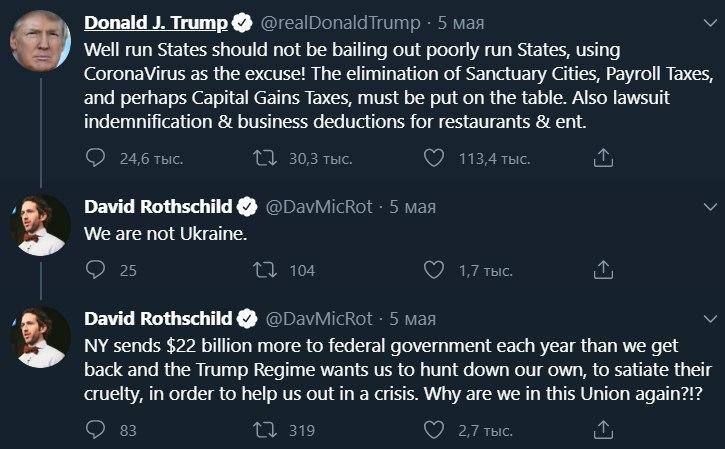Viewport: 725px width, 449px height.
Task: Click David Rothschild's avatar on the Ukraine tweet
Action: click(40, 225)
